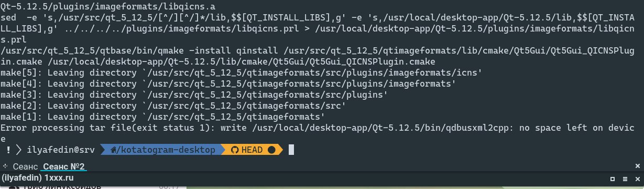Click the /kotatogram-desktop path segment

click(x=162, y=150)
